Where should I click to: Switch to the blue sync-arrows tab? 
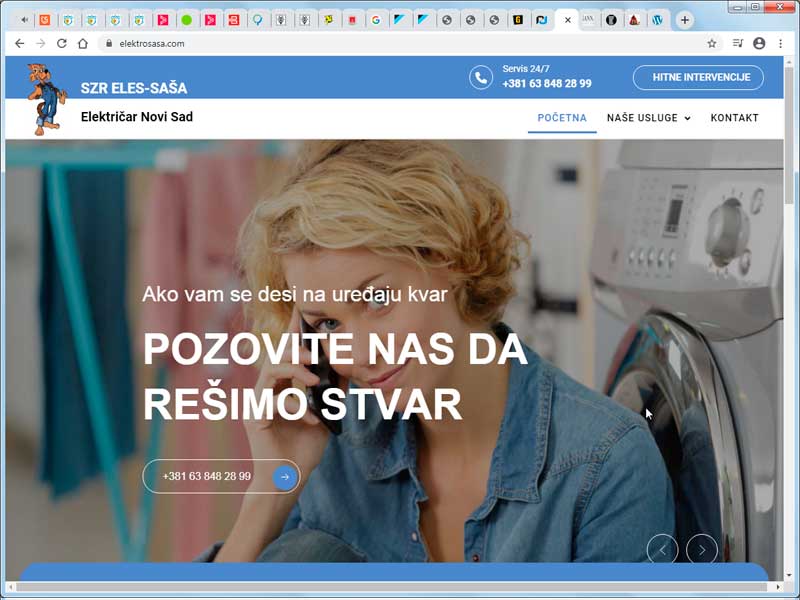(541, 20)
